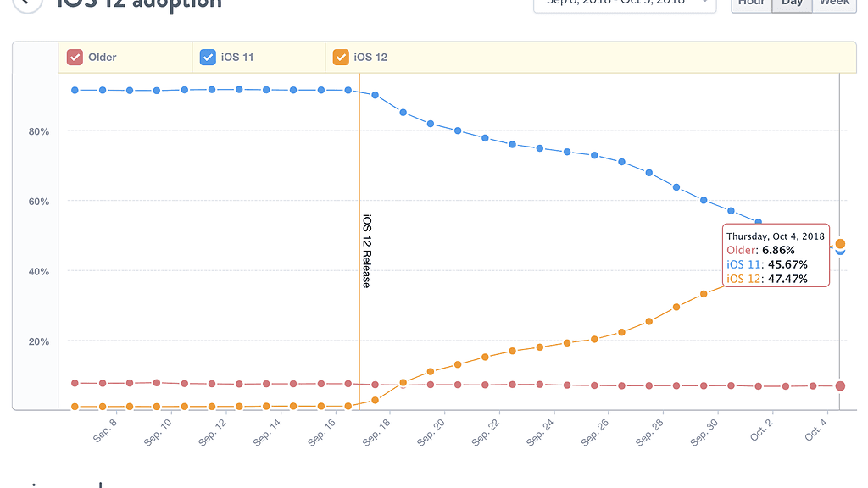The height and width of the screenshot is (488, 868).
Task: Click the back arrow icon
Action: [26, 3]
